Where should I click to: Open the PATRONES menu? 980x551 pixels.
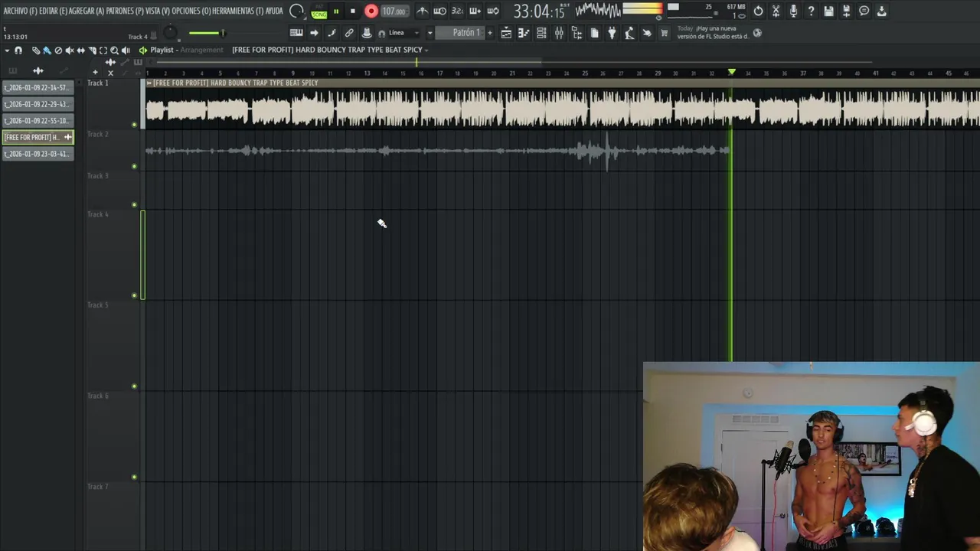point(124,11)
